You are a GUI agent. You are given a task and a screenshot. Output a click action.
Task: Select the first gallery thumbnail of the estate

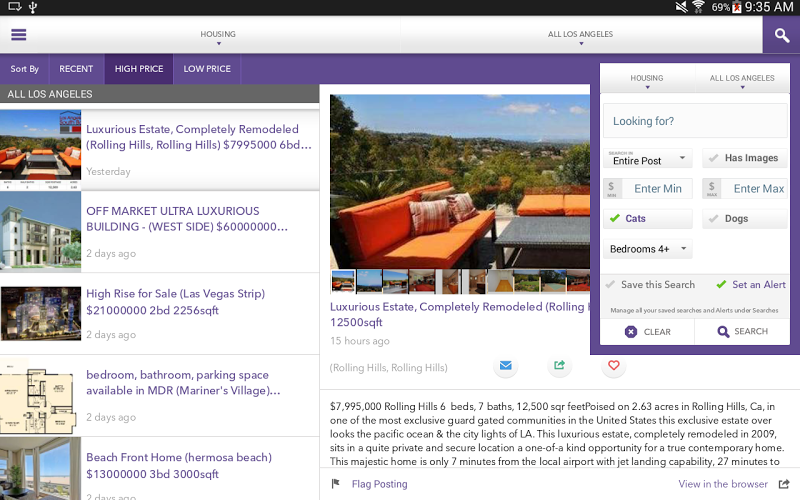tap(343, 281)
